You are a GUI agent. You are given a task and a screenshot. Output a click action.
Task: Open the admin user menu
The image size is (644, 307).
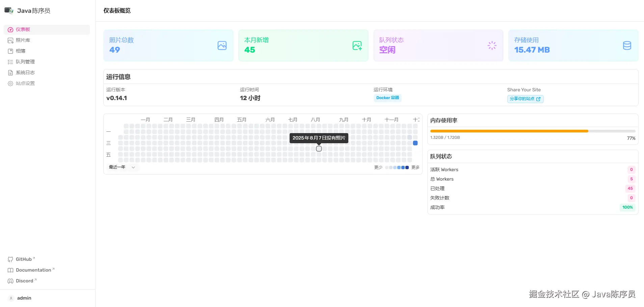click(24, 298)
